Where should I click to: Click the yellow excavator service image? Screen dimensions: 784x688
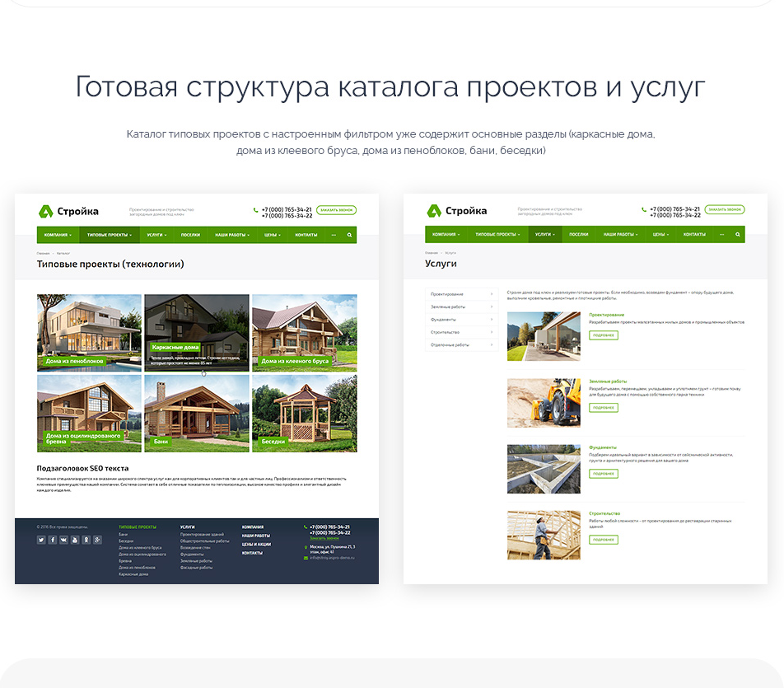[x=544, y=403]
